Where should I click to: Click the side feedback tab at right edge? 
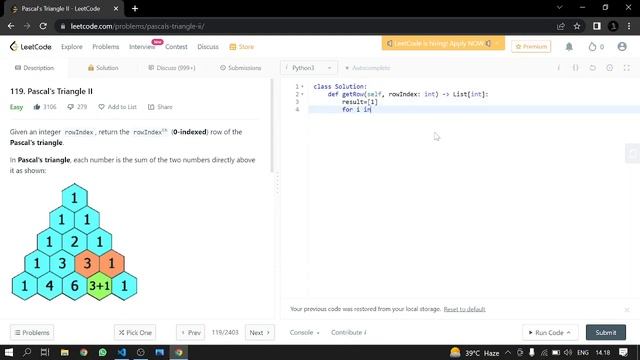[633, 153]
